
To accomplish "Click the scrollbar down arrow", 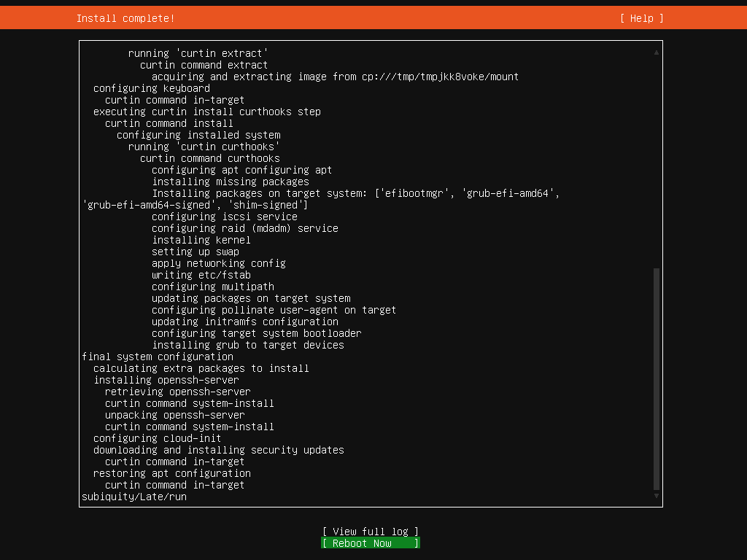I will pos(657,496).
